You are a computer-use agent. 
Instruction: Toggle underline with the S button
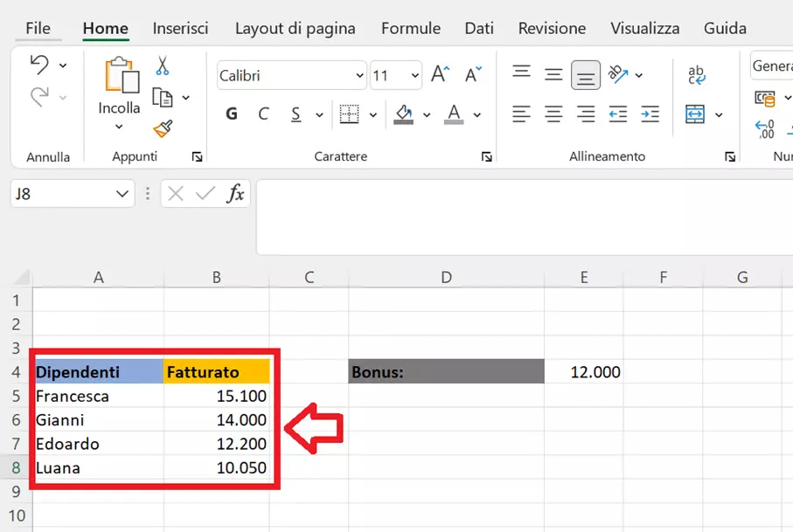click(296, 114)
